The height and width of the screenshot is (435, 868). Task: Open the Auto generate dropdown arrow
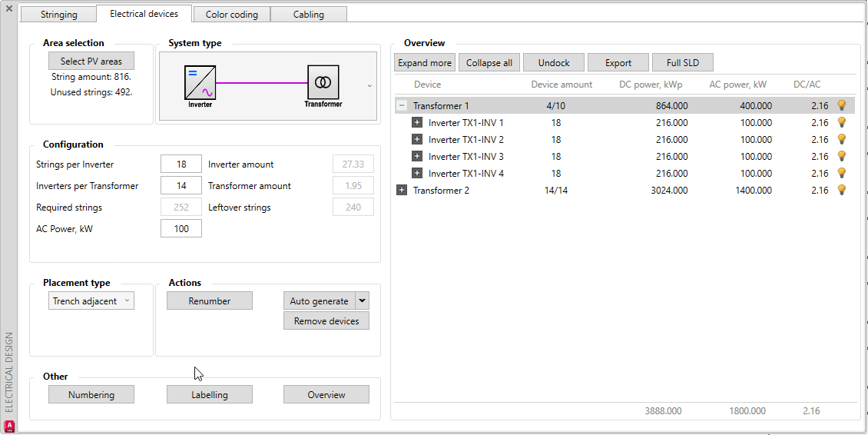(363, 301)
